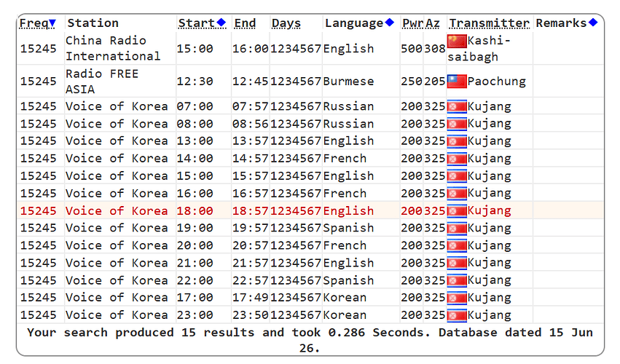
Task: Click the Remarks column header text
Action: [561, 23]
